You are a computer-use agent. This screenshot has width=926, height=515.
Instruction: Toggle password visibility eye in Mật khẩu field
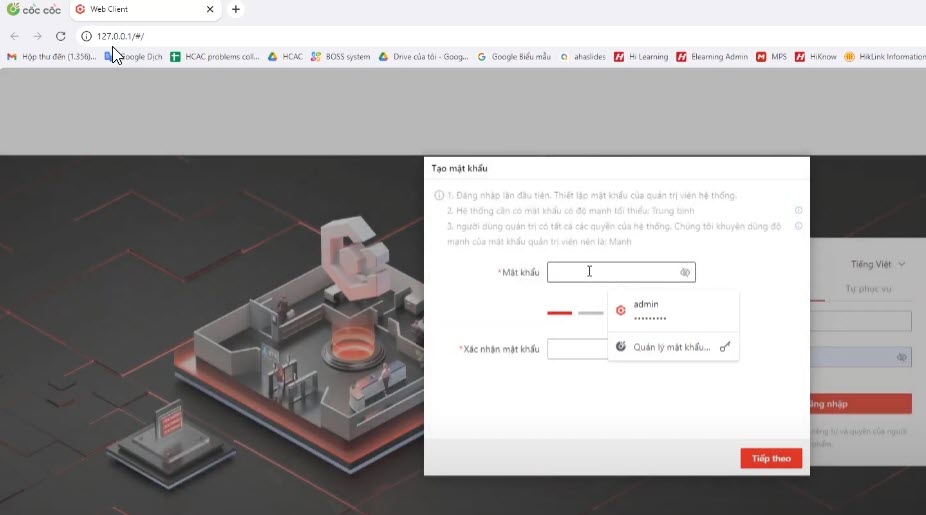click(x=685, y=272)
